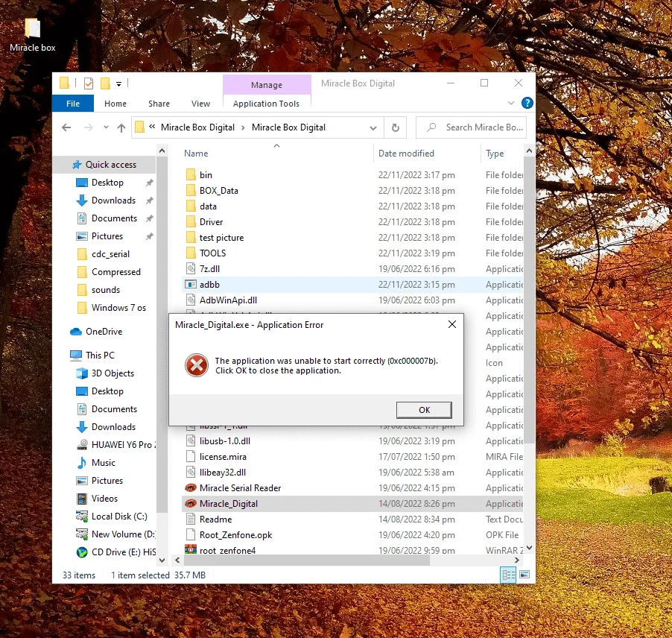Open sounds folder in navigation pane
Screen dimensions: 672x638
(106, 290)
